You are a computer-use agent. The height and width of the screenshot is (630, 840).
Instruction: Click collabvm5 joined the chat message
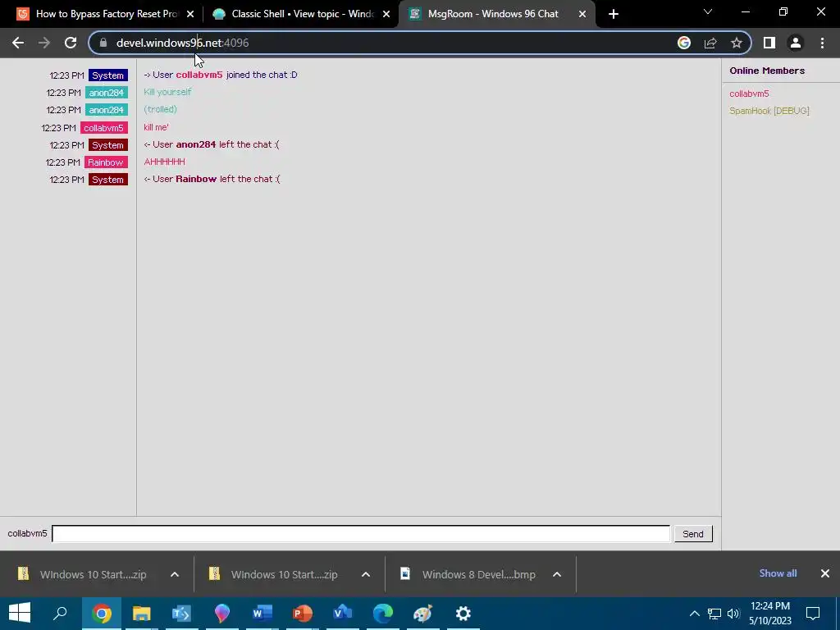(x=221, y=75)
